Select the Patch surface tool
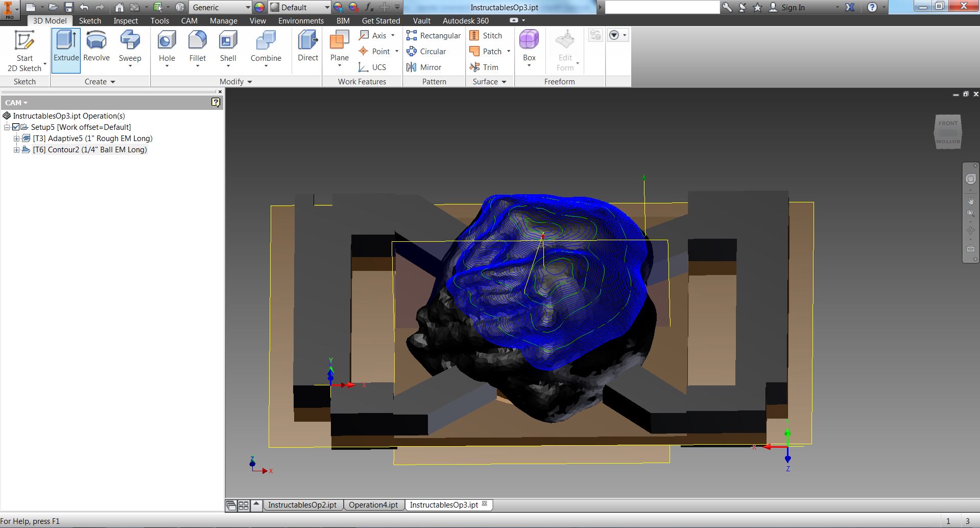980x528 pixels. [486, 51]
